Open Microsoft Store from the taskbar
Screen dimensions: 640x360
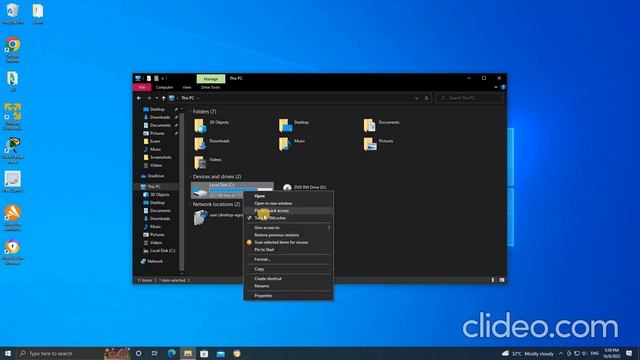coord(204,353)
